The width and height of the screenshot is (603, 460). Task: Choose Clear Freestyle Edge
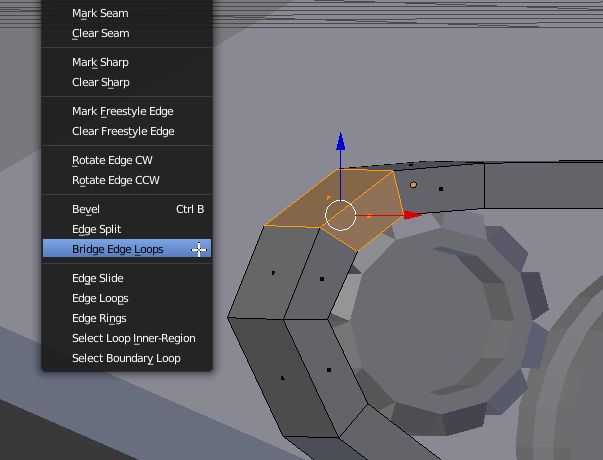pyautogui.click(x=127, y=132)
